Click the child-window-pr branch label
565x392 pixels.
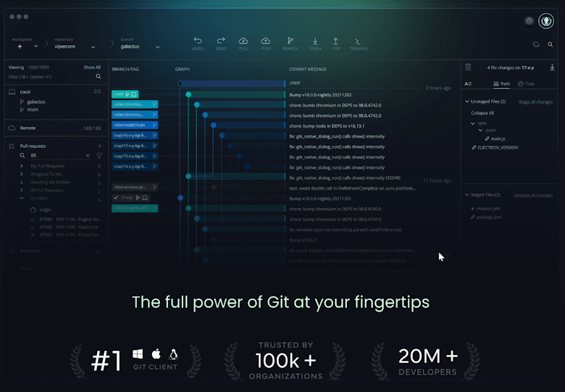(135, 188)
